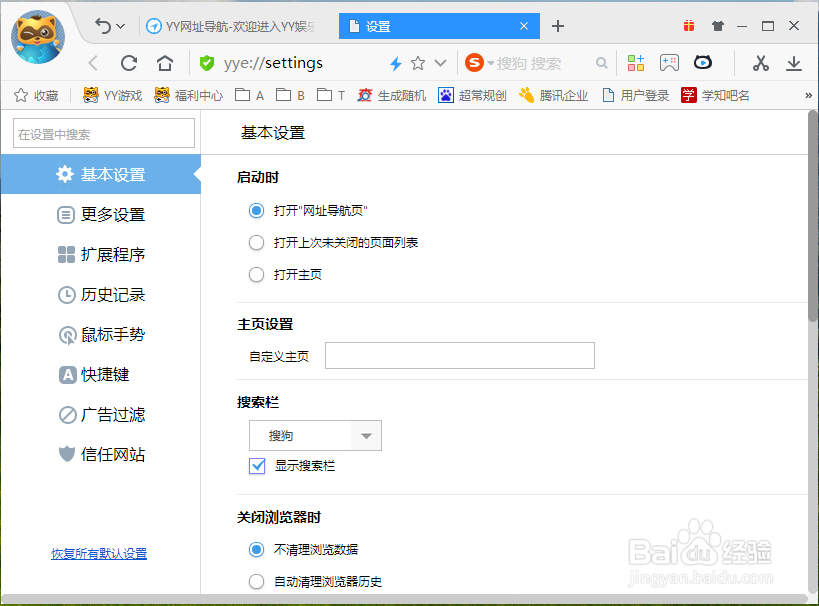The width and height of the screenshot is (819, 606).
Task: Click the page refresh icon
Action: pos(128,62)
